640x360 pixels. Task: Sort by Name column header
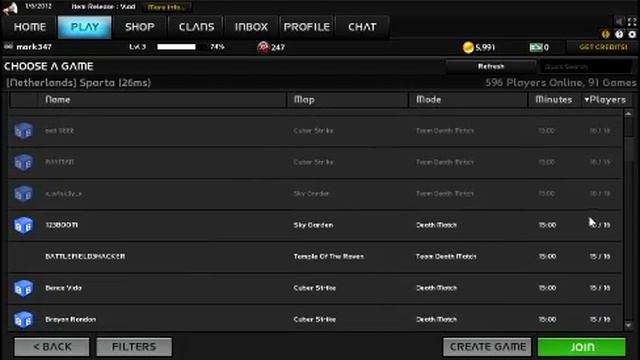(162, 100)
